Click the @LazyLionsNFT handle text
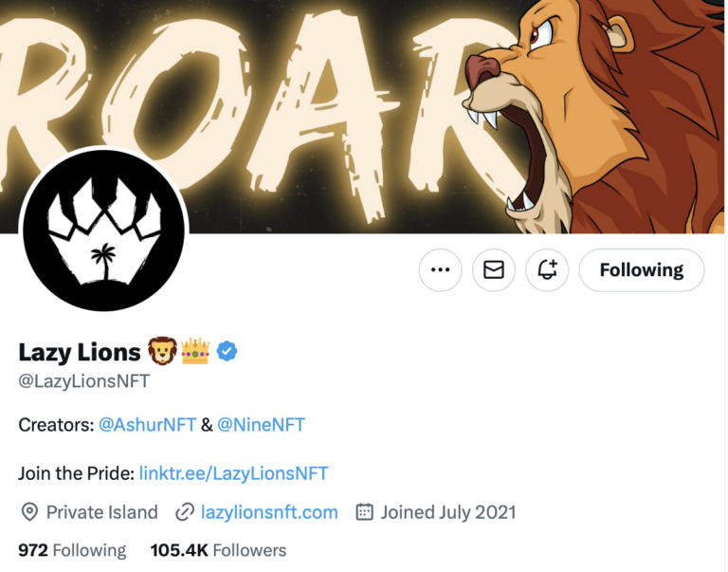Viewport: 728px width, 572px height. click(84, 382)
